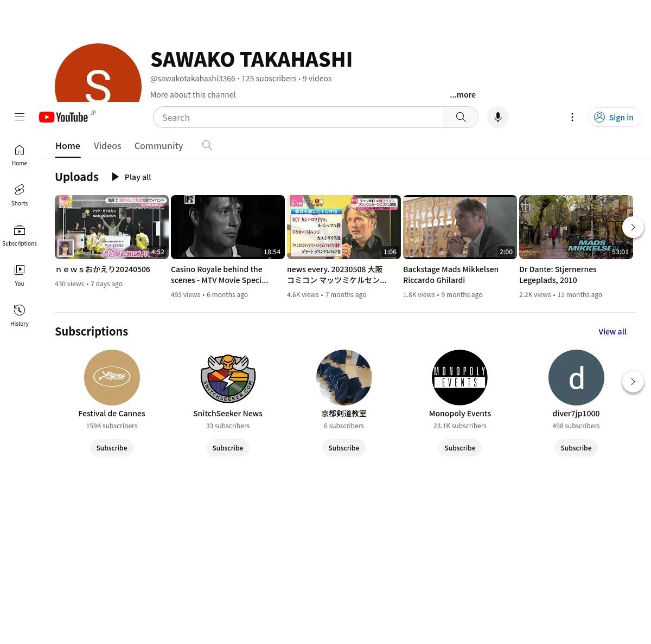
Task: Open title 'news every. 20230508 大阪'
Action: (337, 275)
